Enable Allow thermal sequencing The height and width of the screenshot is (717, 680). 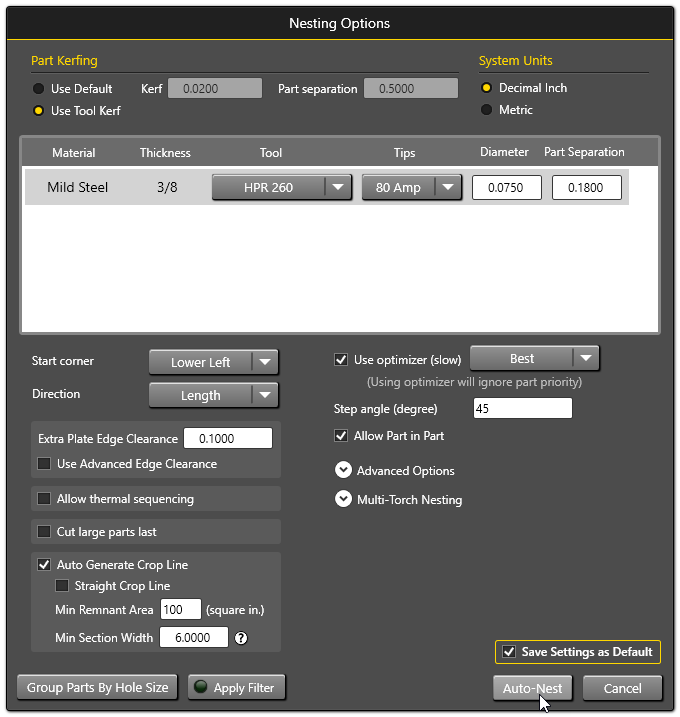pos(44,498)
